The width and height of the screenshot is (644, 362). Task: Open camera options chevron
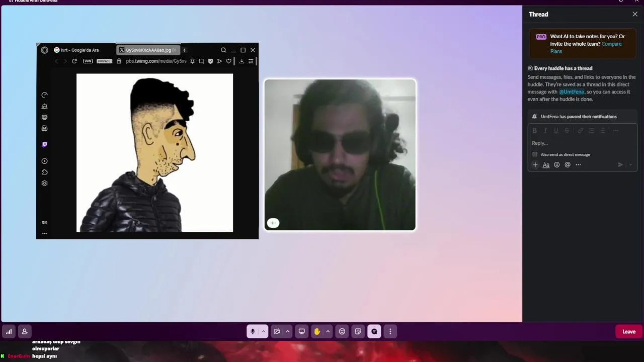tap(288, 331)
